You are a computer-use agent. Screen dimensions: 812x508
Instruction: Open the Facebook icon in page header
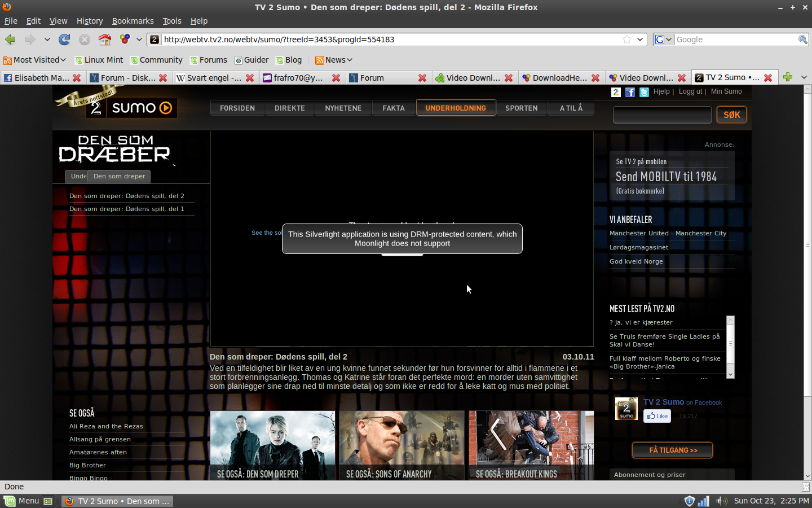630,92
